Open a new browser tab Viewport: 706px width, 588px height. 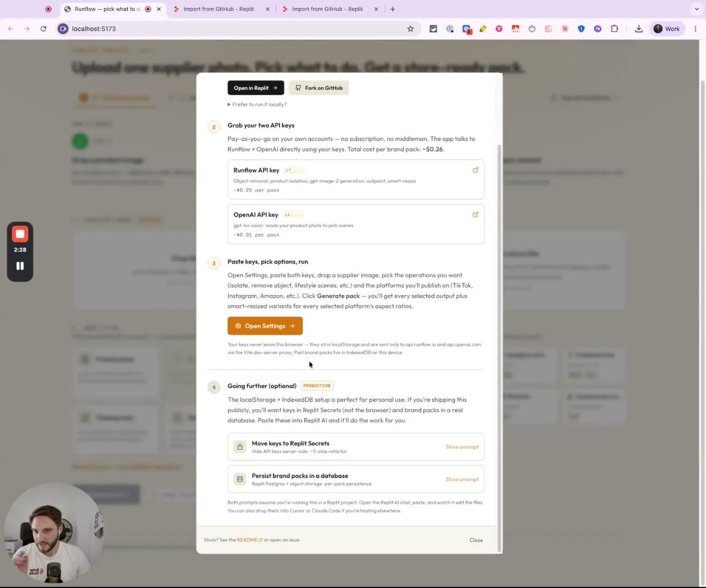pos(392,9)
